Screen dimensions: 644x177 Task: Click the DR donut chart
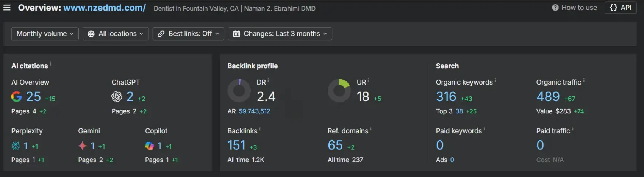[x=239, y=91]
